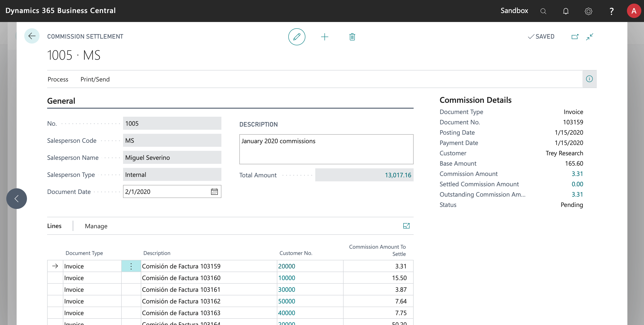The width and height of the screenshot is (644, 325).
Task: Delete record using trash can icon
Action: (352, 37)
